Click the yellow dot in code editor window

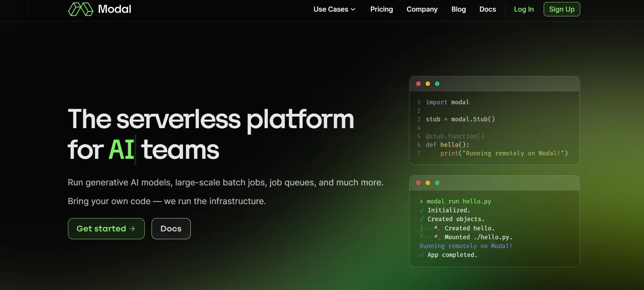pyautogui.click(x=428, y=84)
